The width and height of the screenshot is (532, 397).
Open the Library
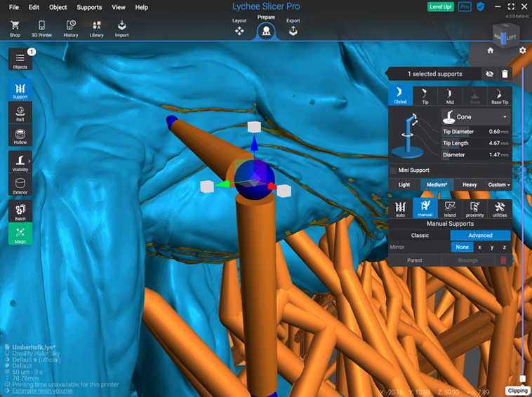96,29
